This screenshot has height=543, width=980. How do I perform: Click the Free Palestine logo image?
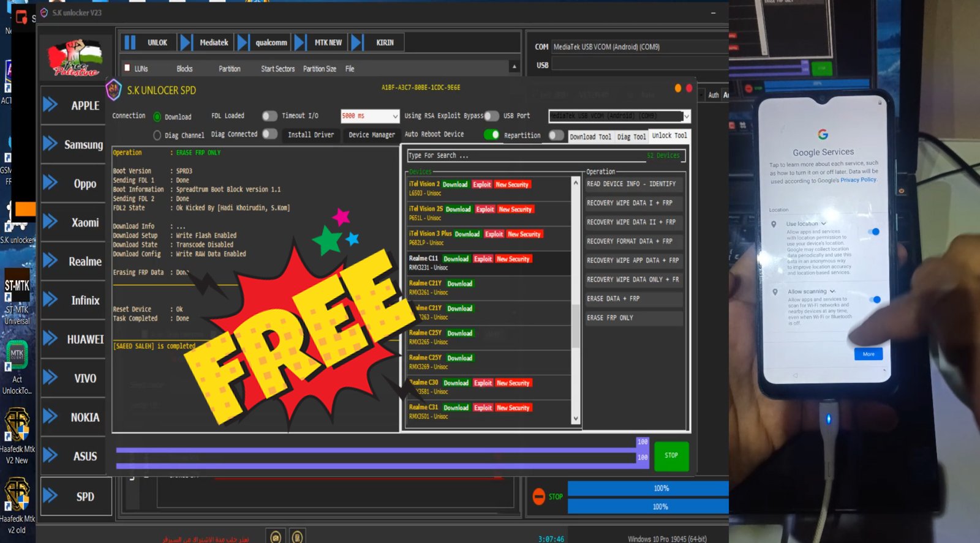(76, 58)
